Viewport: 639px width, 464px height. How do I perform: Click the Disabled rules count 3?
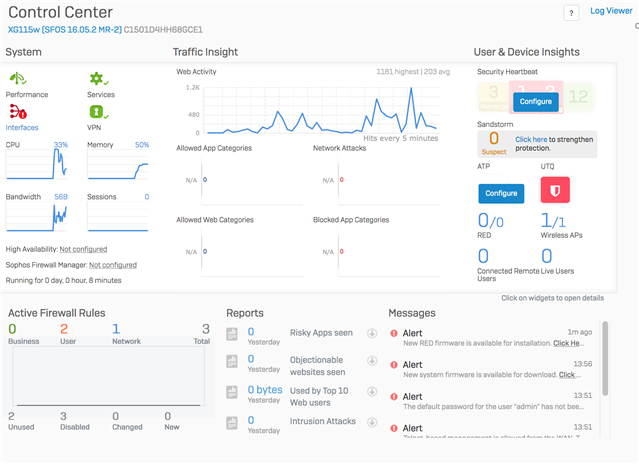coord(63,416)
